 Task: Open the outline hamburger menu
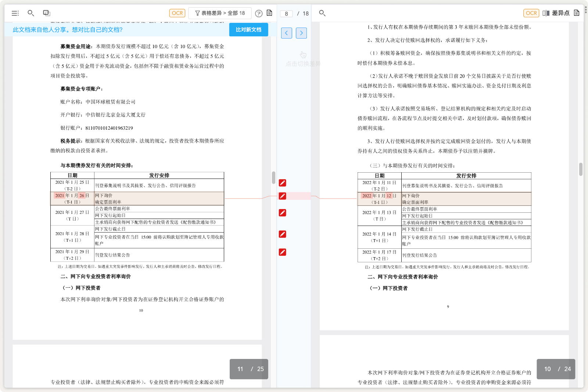(x=15, y=13)
